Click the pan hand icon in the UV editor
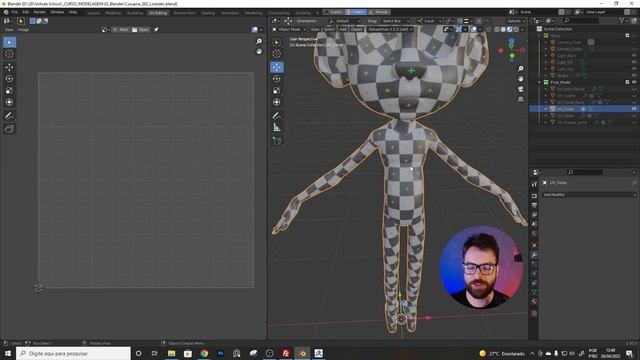Viewport: 640px width, 360px height. pos(259,51)
